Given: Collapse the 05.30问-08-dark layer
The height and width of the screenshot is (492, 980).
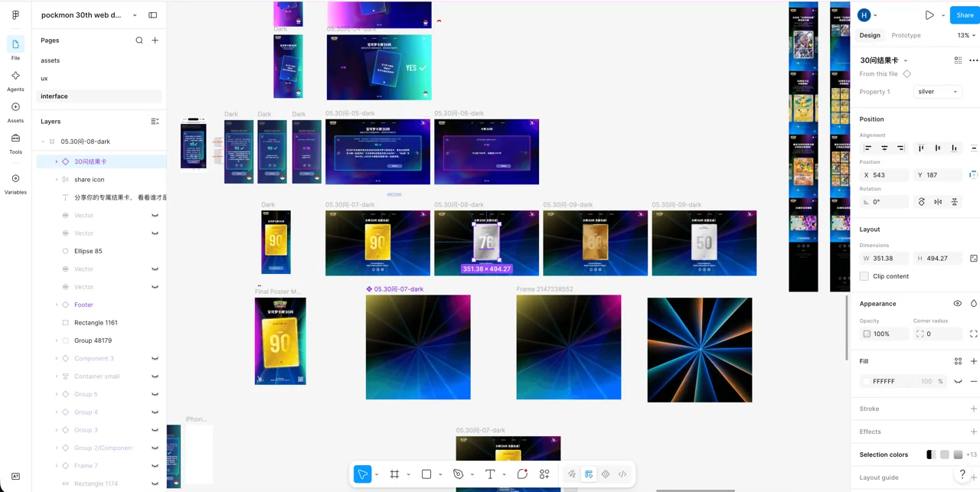Looking at the screenshot, I should [x=43, y=142].
